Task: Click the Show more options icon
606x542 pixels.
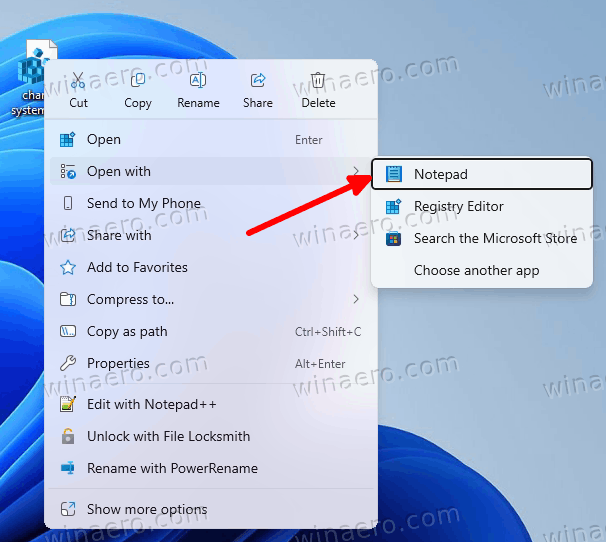Action: click(x=68, y=509)
